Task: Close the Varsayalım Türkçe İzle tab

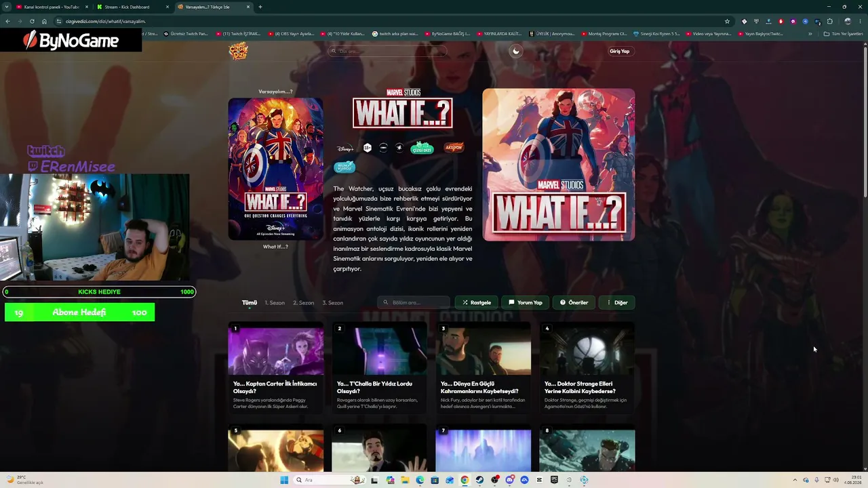Action: (x=248, y=7)
